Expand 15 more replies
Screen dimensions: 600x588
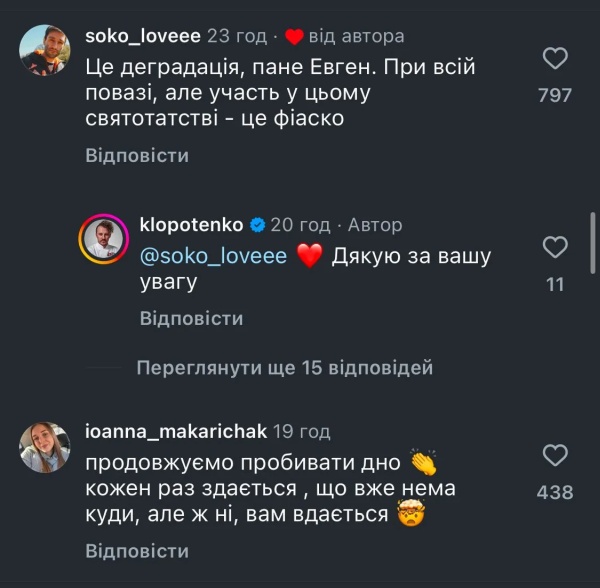pos(284,368)
